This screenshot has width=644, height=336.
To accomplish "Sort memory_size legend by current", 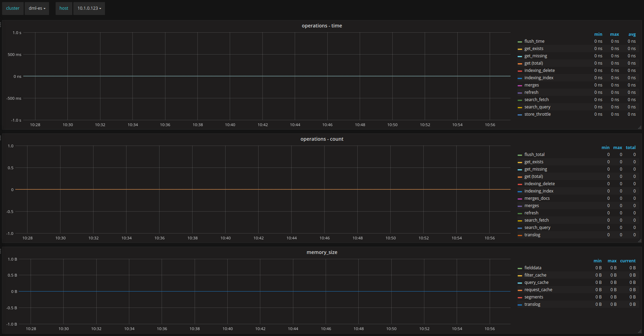I will tap(628, 261).
